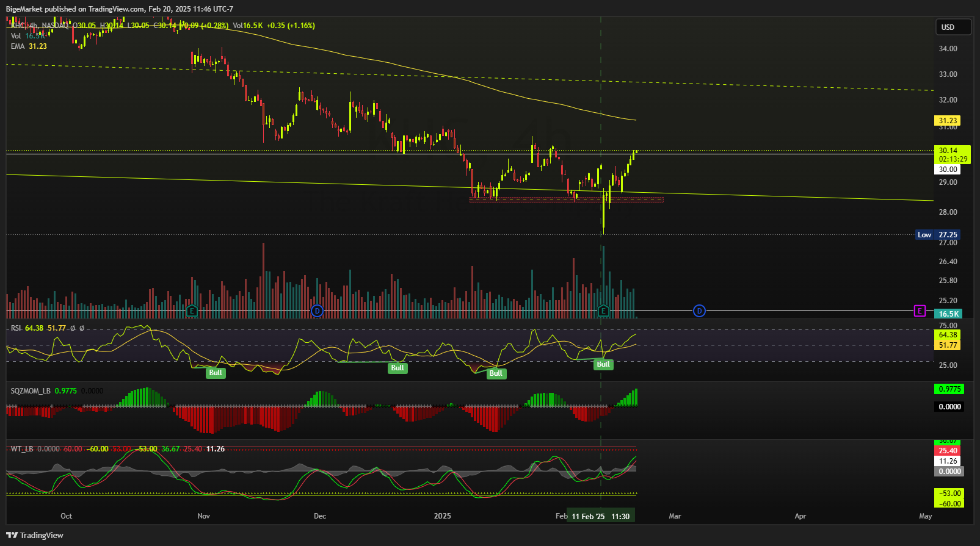Click the 16.5K volume axis tag
Screen dimensions: 980x546
pos(948,314)
